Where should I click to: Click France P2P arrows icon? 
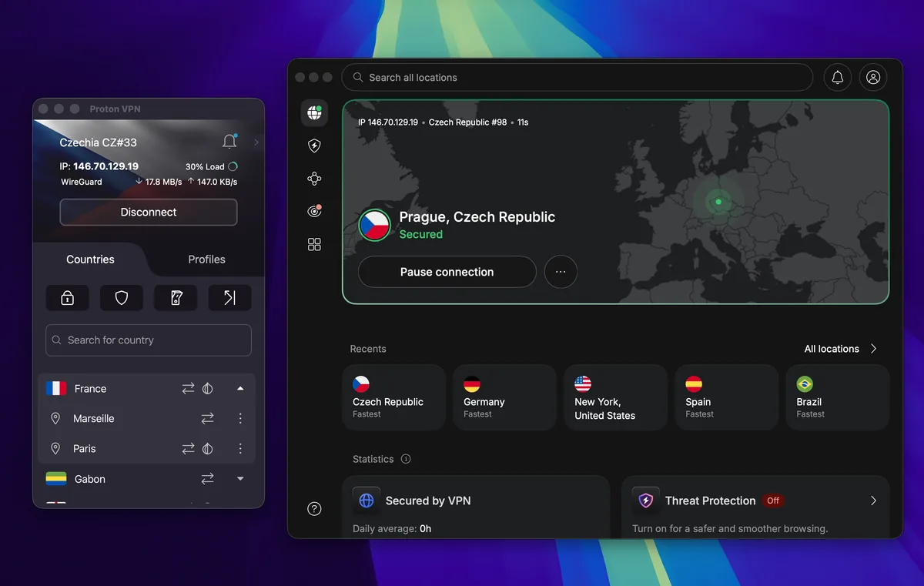(x=188, y=389)
